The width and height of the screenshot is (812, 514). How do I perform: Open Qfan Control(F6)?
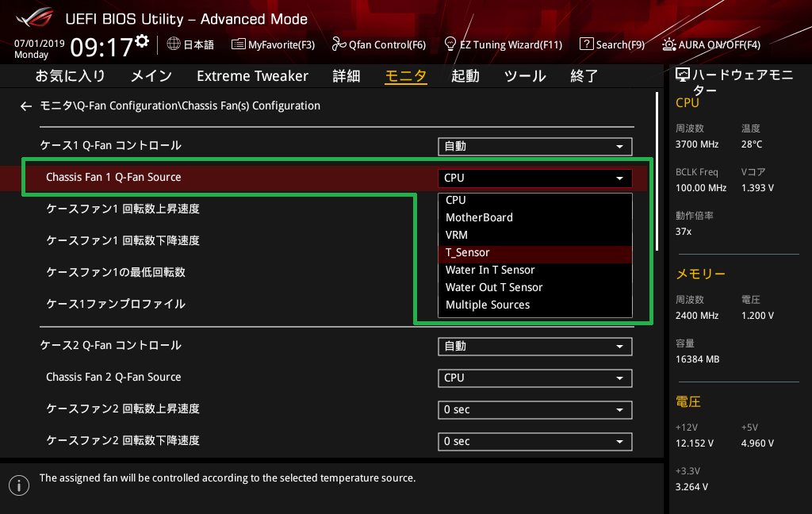coord(378,44)
